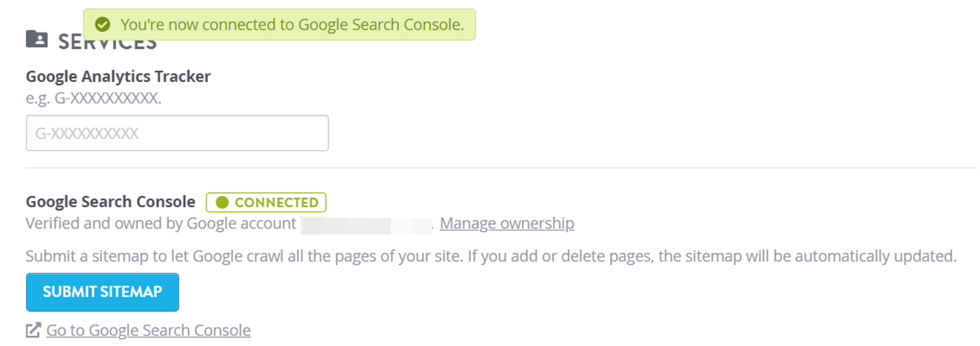Click the Google Search Console section label

[110, 202]
